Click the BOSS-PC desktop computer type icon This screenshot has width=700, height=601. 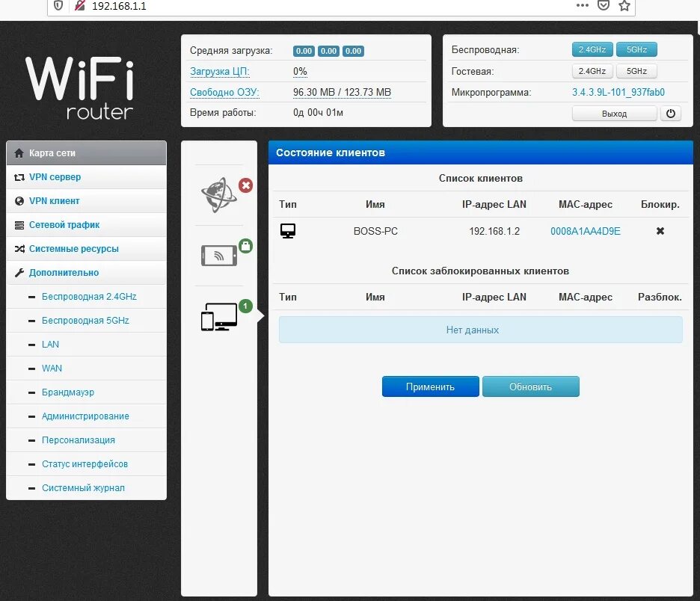pyautogui.click(x=287, y=231)
